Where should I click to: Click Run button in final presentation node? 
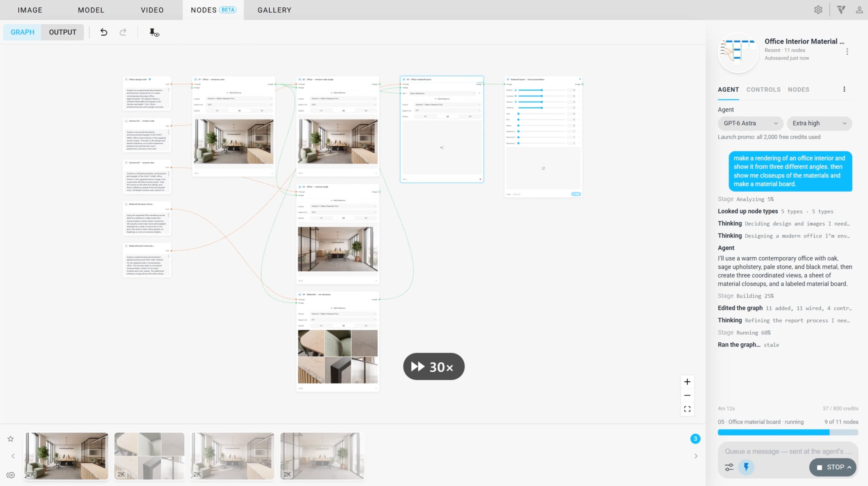576,194
